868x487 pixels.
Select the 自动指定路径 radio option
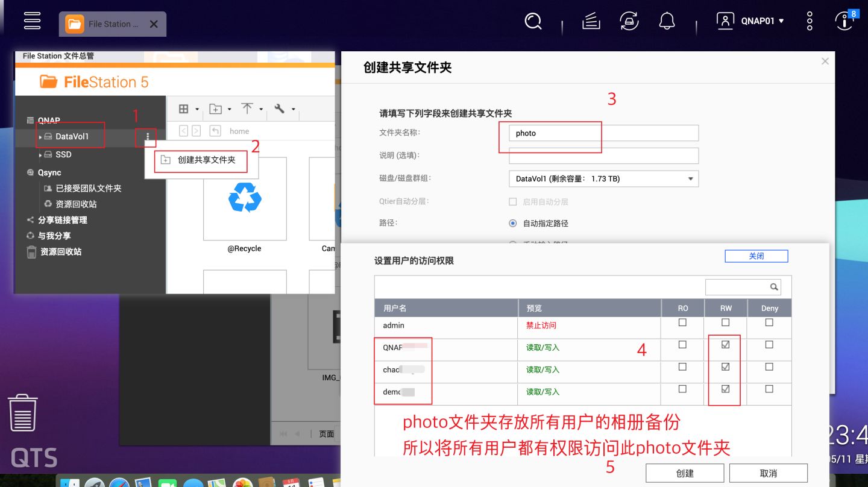(x=512, y=223)
